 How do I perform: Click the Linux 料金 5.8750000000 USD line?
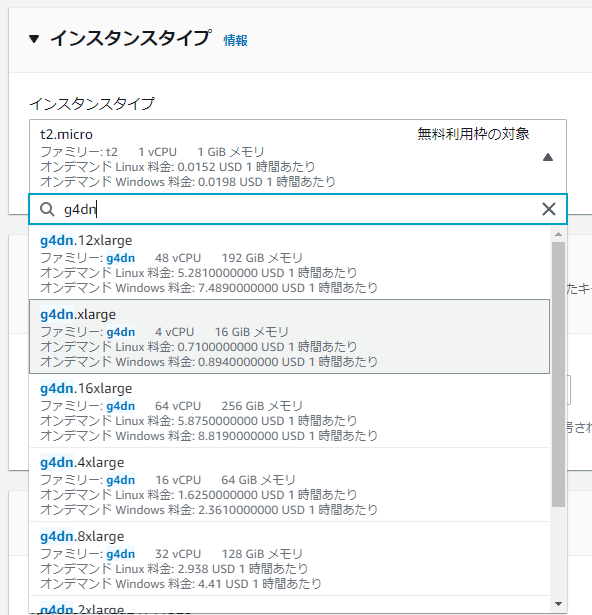[x=199, y=421]
